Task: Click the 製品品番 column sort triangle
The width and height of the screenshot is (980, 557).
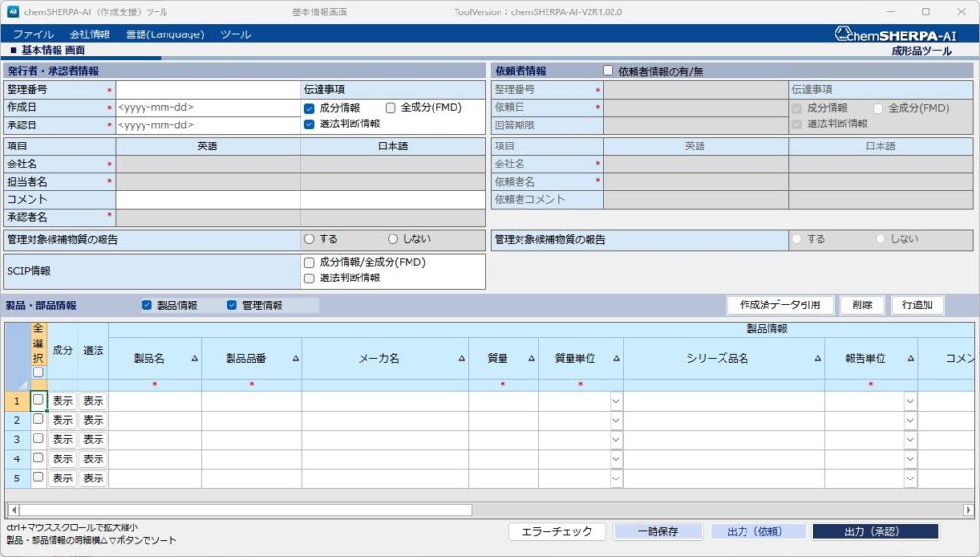Action: pos(295,359)
